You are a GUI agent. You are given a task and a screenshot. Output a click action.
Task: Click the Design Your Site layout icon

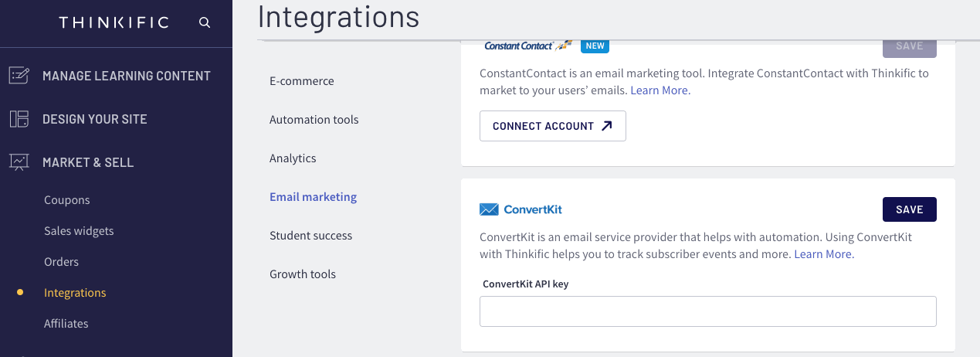[x=19, y=119]
